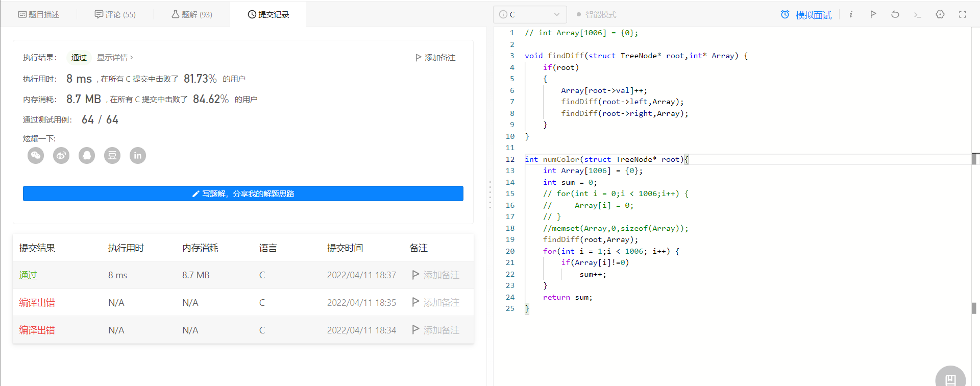
Task: Open the 编译出错 submission from 18:35
Action: pyautogui.click(x=37, y=302)
